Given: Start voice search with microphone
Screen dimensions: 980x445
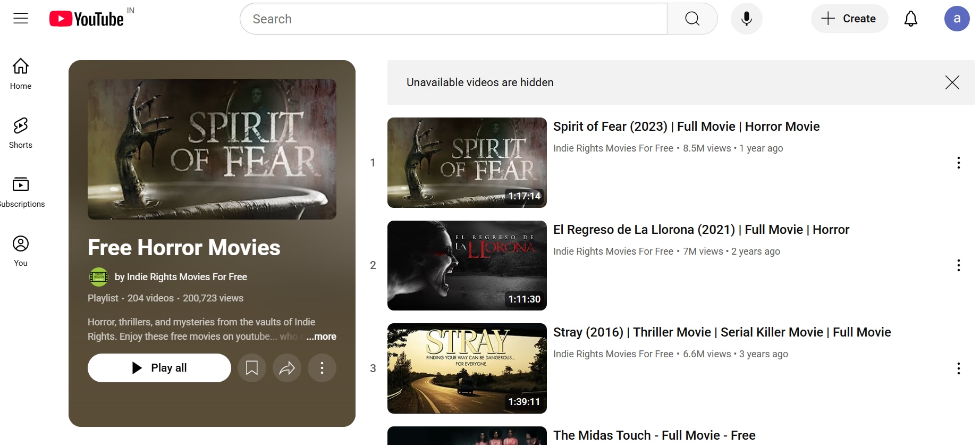Looking at the screenshot, I should click(746, 19).
